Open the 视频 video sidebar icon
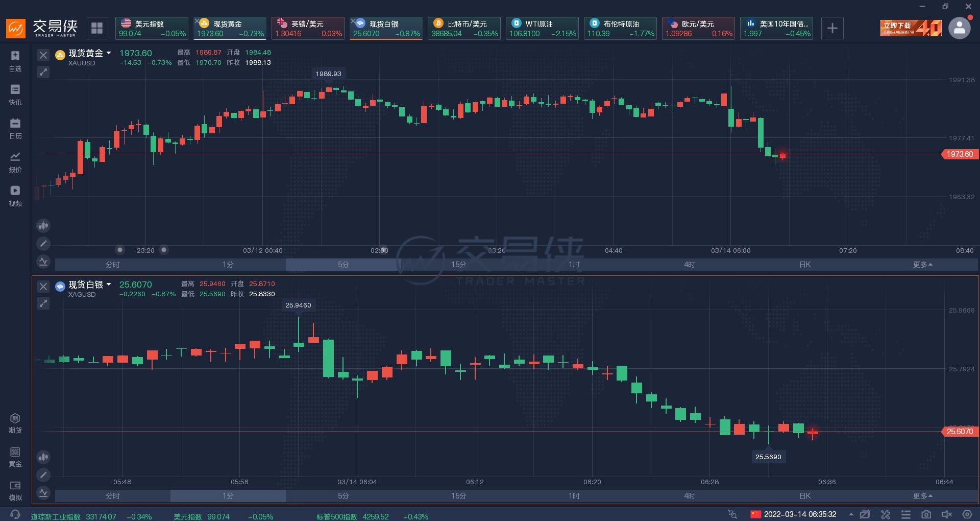 [x=15, y=196]
